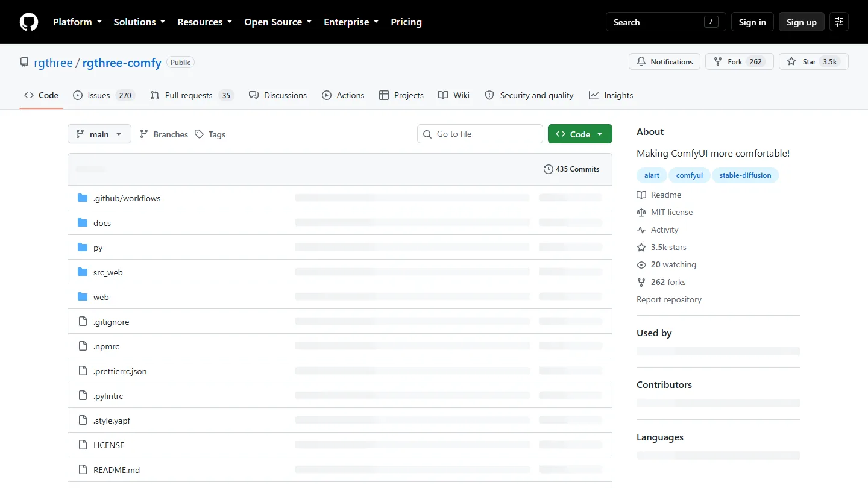Select the Projects tab
Image resolution: width=868 pixels, height=488 pixels.
pyautogui.click(x=401, y=95)
